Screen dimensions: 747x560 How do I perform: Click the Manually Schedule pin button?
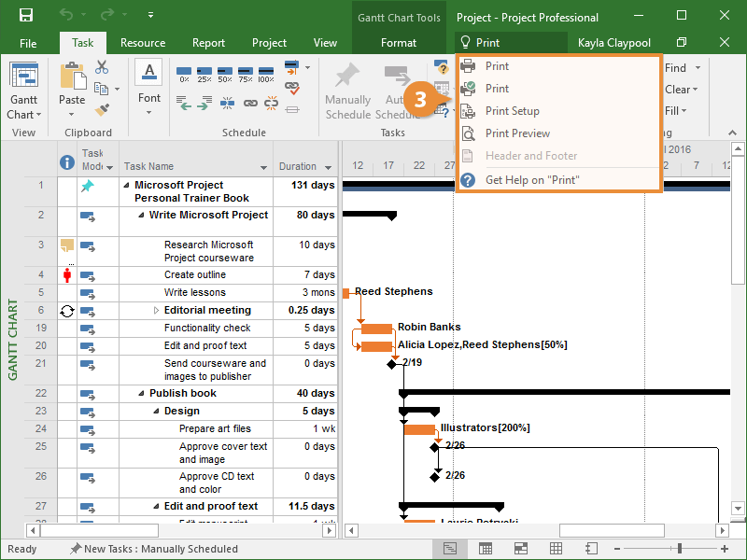(x=347, y=92)
